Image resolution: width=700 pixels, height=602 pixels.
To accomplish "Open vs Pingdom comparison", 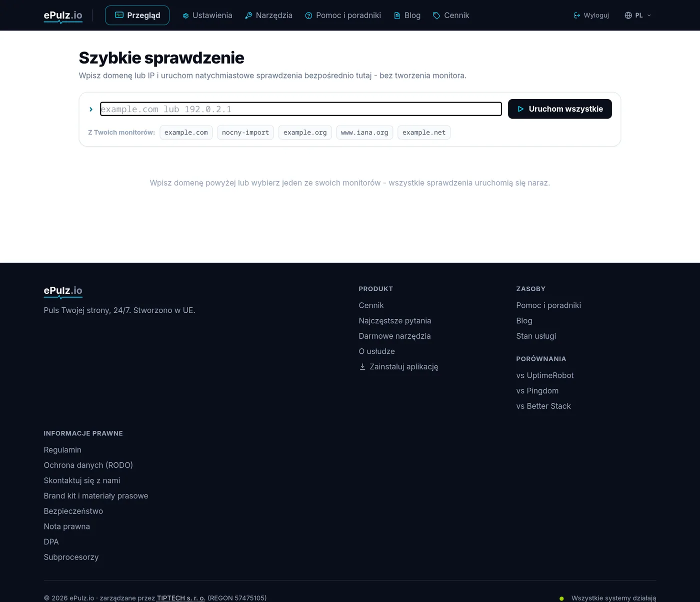I will coord(537,391).
